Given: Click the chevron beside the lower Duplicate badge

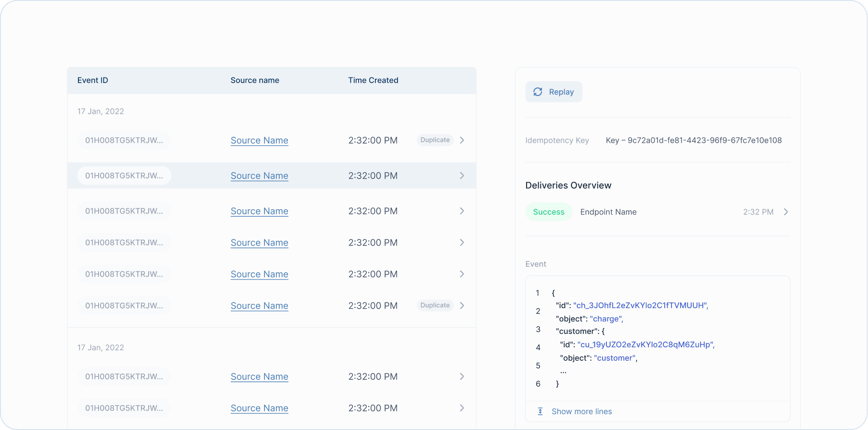Looking at the screenshot, I should tap(462, 306).
